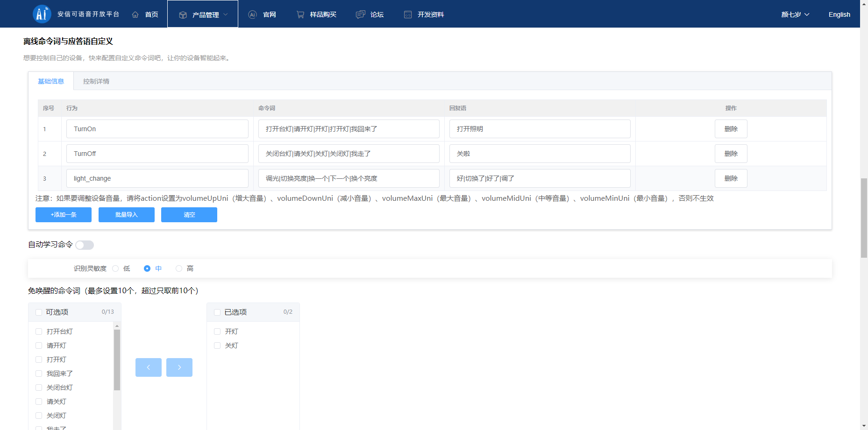Click the 可选项 list scroll-up arrow
The image size is (868, 430).
(117, 326)
